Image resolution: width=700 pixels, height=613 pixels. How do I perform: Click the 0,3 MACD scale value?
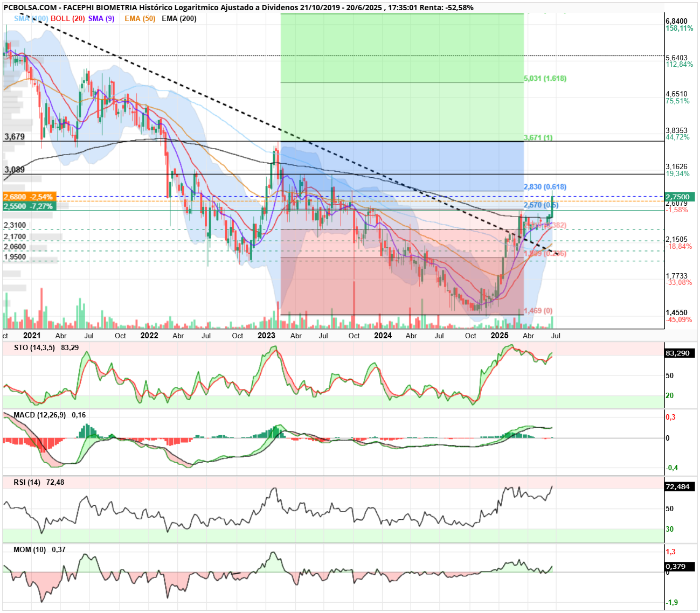(670, 417)
